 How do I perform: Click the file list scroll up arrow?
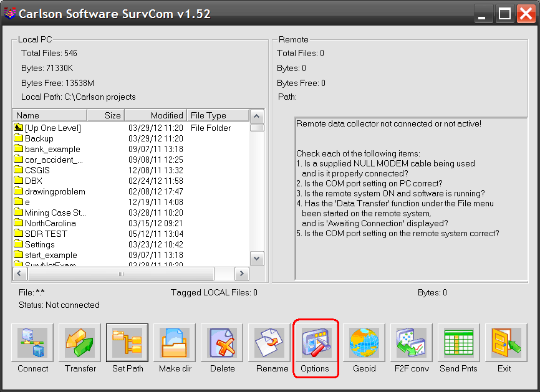(x=256, y=117)
